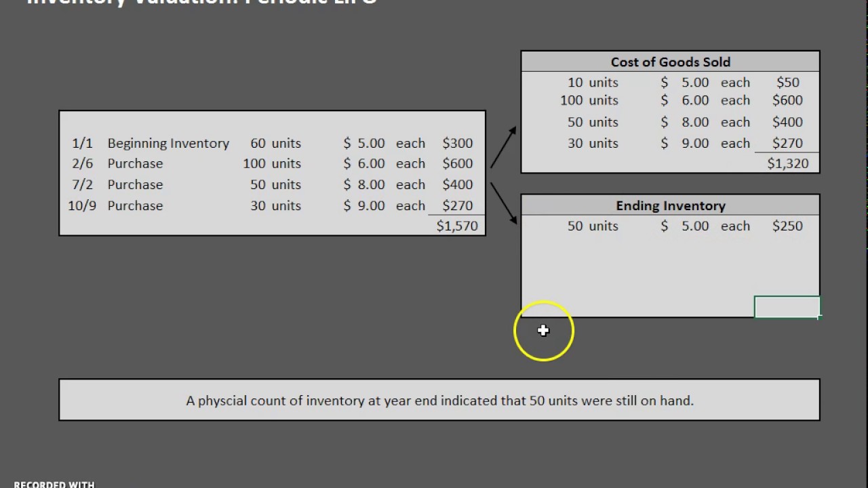This screenshot has width=868, height=488.
Task: Click the Inventory Valuation title text
Action: pyautogui.click(x=201, y=2)
